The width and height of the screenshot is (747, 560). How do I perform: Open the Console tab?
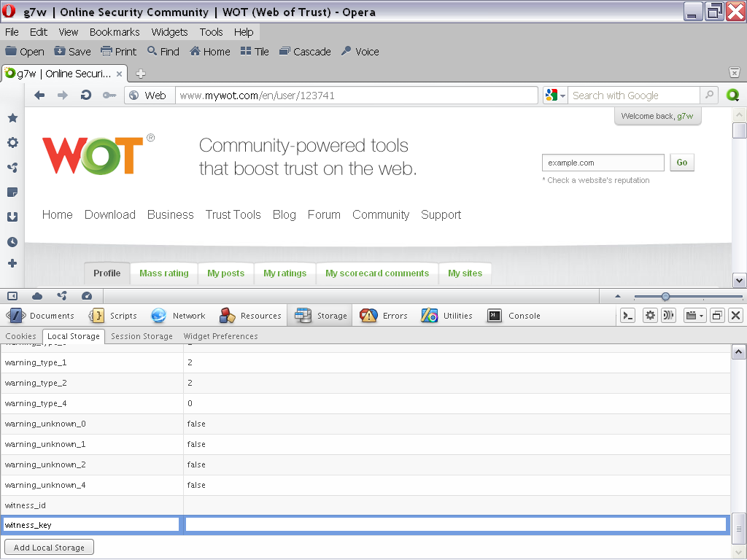514,315
